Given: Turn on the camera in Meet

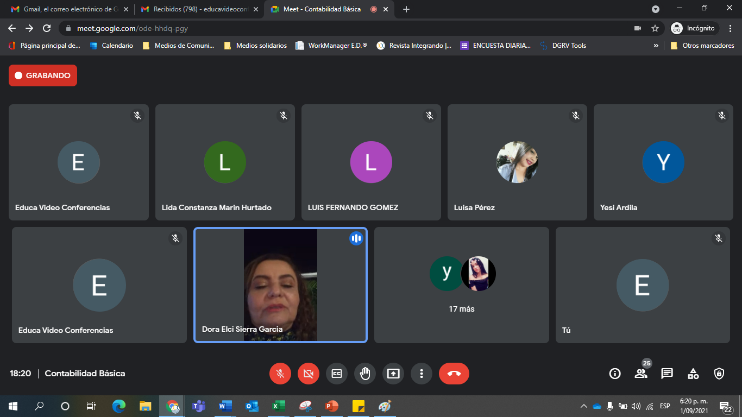Looking at the screenshot, I should click(308, 373).
